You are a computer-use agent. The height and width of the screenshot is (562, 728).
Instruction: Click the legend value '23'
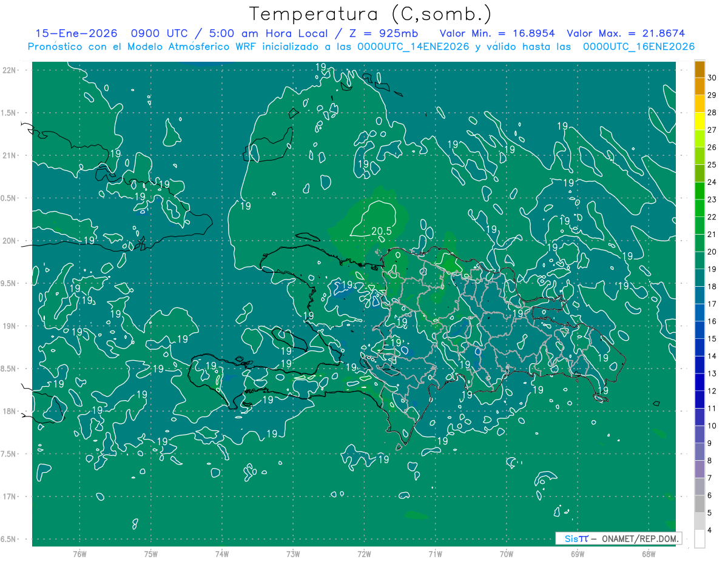712,199
